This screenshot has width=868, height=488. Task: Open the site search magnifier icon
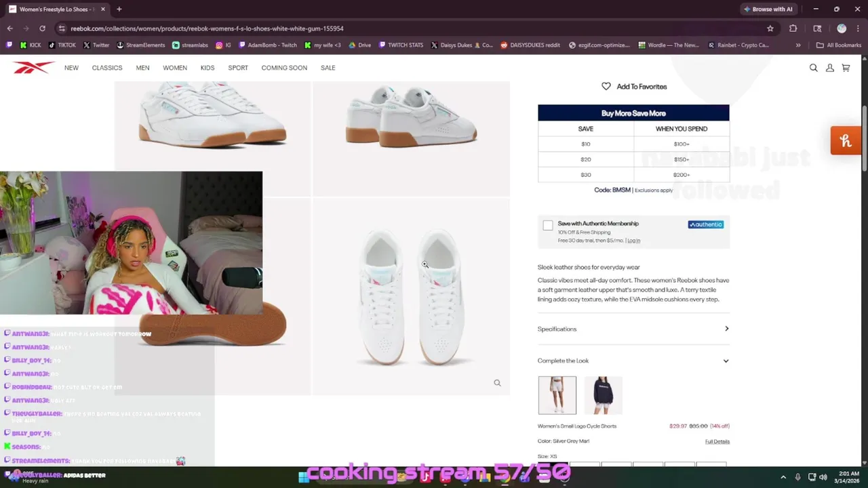point(813,68)
